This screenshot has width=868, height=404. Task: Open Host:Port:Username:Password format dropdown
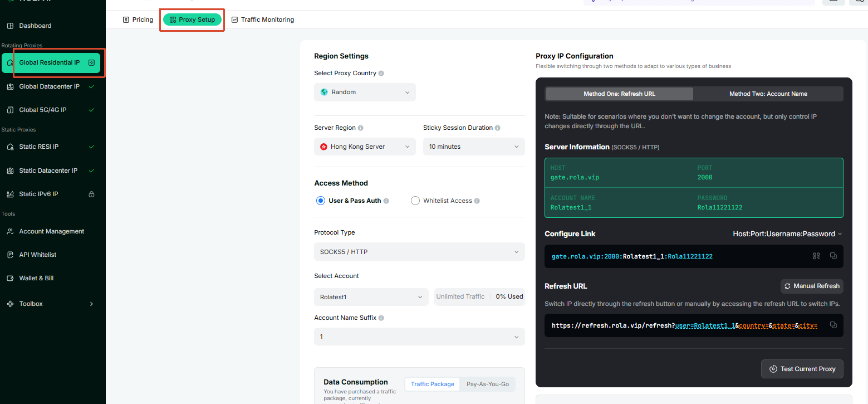(x=787, y=234)
